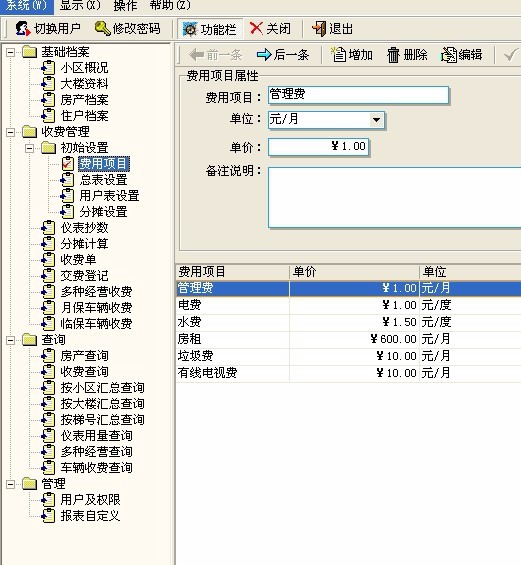Select the 垃圾费 row in table
This screenshot has width=521, height=565.
tap(348, 356)
